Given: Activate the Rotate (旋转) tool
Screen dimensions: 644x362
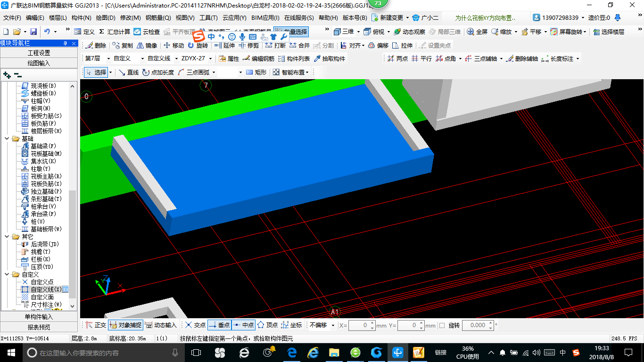Looking at the screenshot, I should 198,46.
